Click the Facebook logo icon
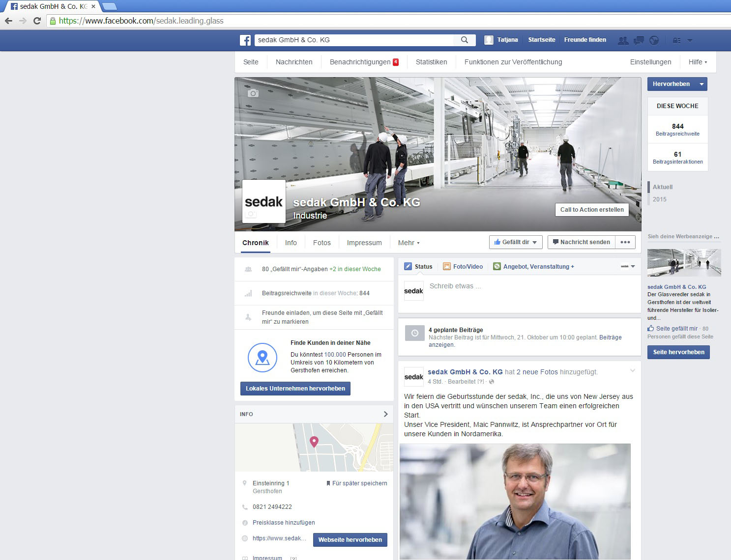 [x=245, y=40]
